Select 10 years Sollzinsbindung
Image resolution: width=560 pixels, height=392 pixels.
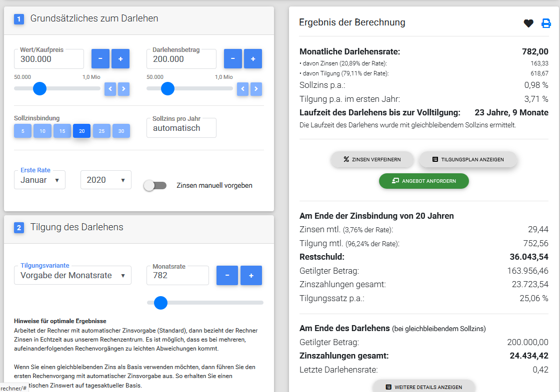42,131
